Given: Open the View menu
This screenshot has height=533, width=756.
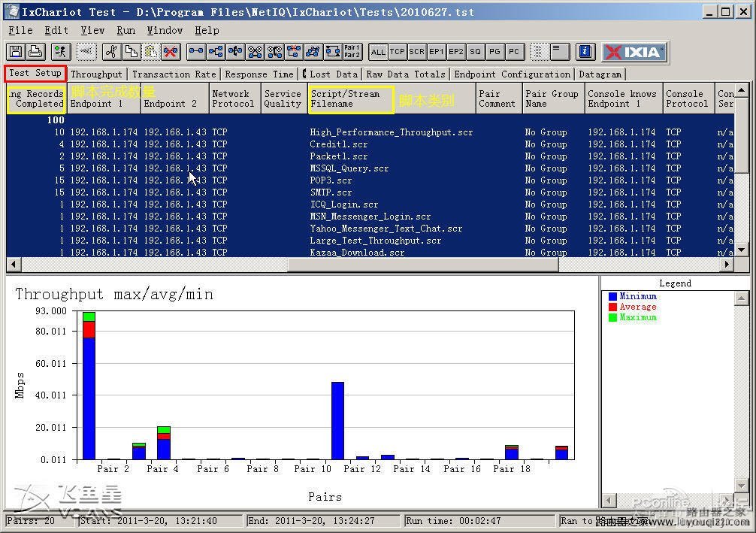Looking at the screenshot, I should click(92, 30).
